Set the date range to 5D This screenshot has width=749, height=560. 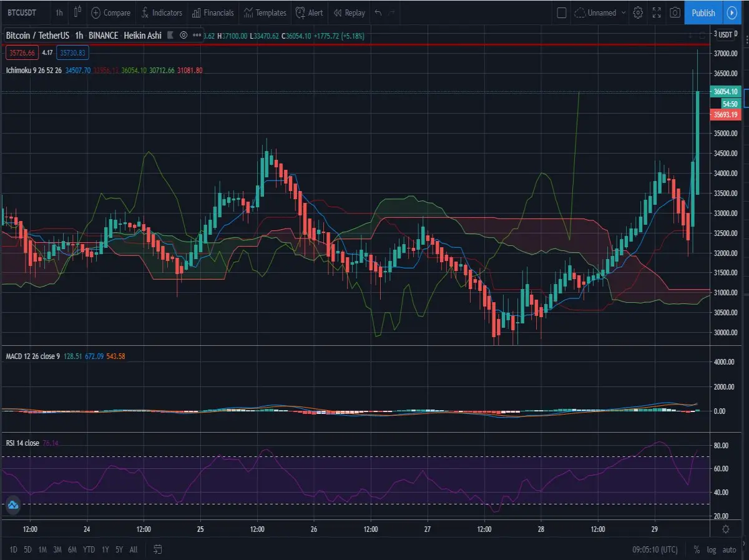(27, 549)
